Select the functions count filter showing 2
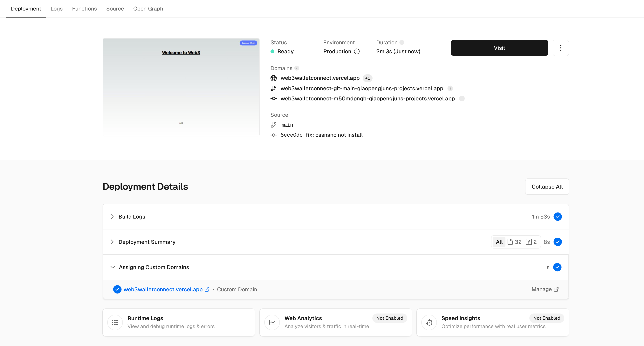 click(x=531, y=242)
